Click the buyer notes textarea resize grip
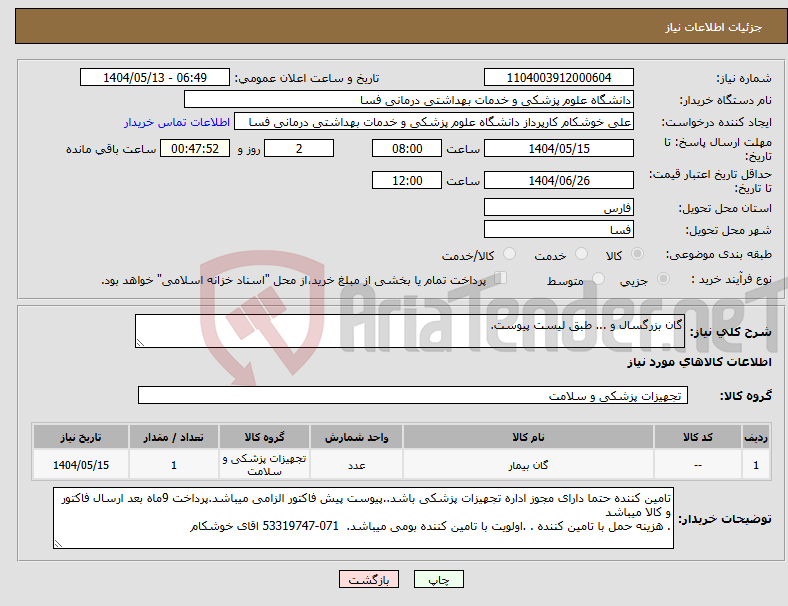 click(58, 544)
